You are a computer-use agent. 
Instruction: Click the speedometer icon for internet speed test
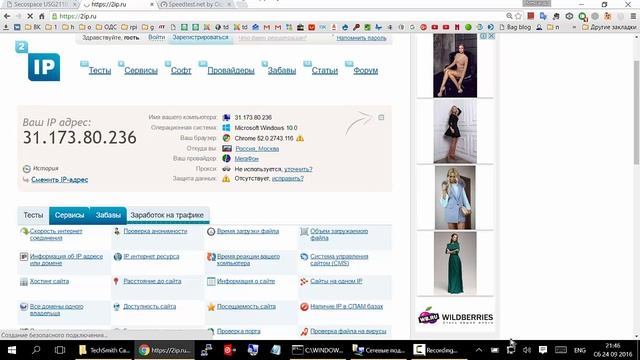coord(24,231)
